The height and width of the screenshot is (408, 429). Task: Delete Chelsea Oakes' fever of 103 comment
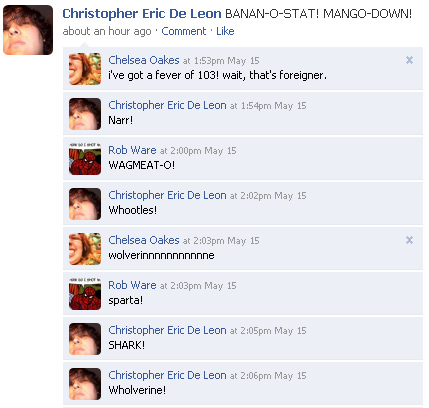[409, 60]
